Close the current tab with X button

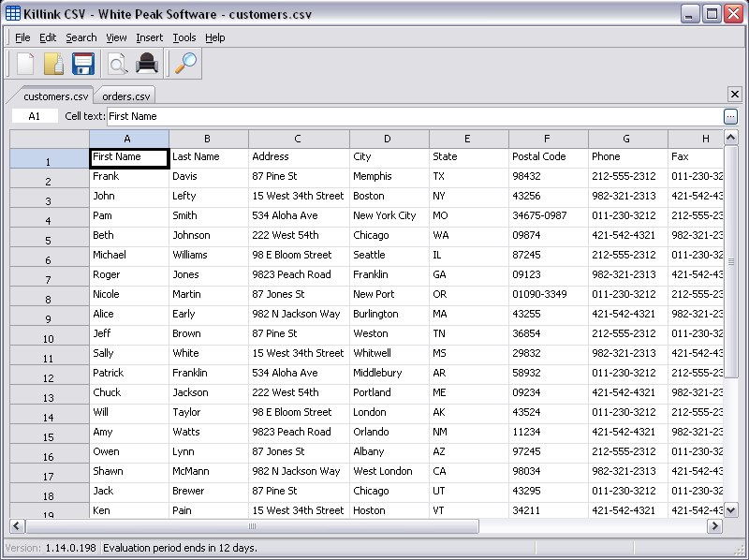pyautogui.click(x=734, y=95)
